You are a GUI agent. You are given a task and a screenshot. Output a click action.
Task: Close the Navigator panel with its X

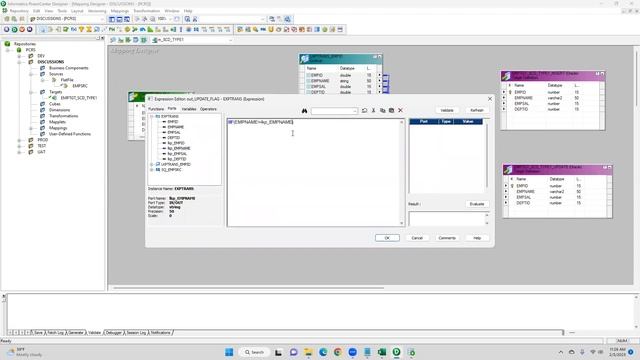tap(102, 38)
